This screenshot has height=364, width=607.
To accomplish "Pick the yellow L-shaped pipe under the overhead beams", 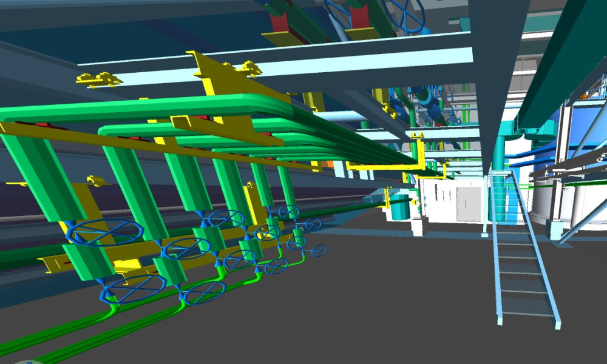I will (387, 166).
